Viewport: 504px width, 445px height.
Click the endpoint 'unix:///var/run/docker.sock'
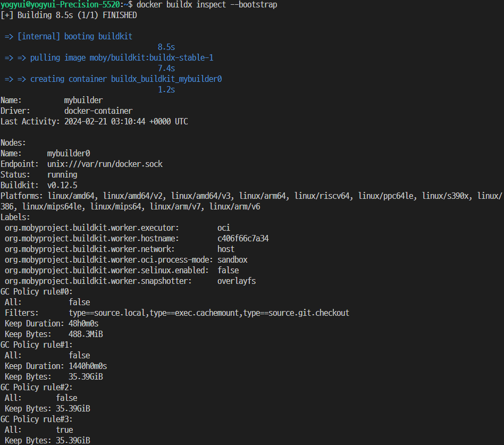(105, 164)
